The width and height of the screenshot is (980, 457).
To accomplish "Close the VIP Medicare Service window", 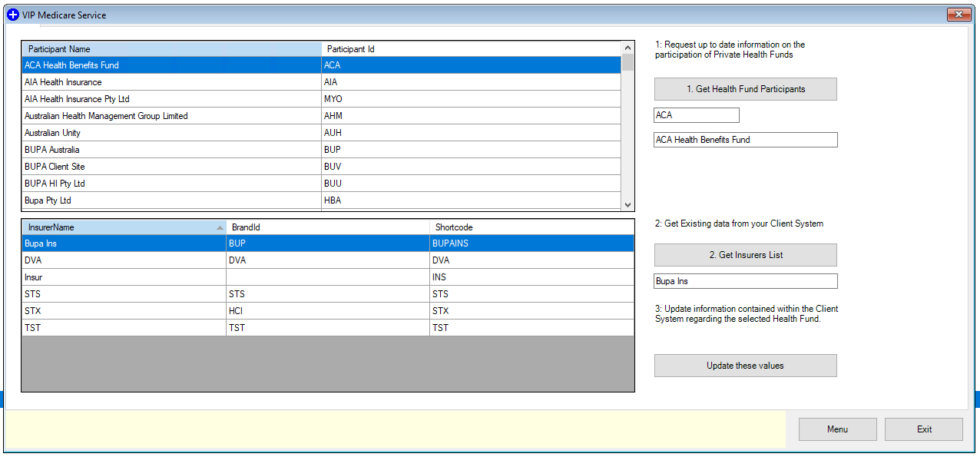I will (x=958, y=15).
